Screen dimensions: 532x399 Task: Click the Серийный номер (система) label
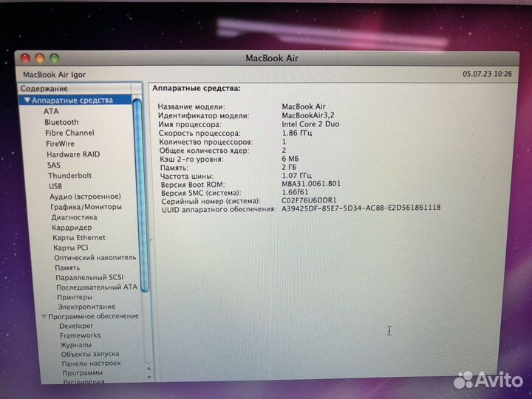tap(211, 201)
